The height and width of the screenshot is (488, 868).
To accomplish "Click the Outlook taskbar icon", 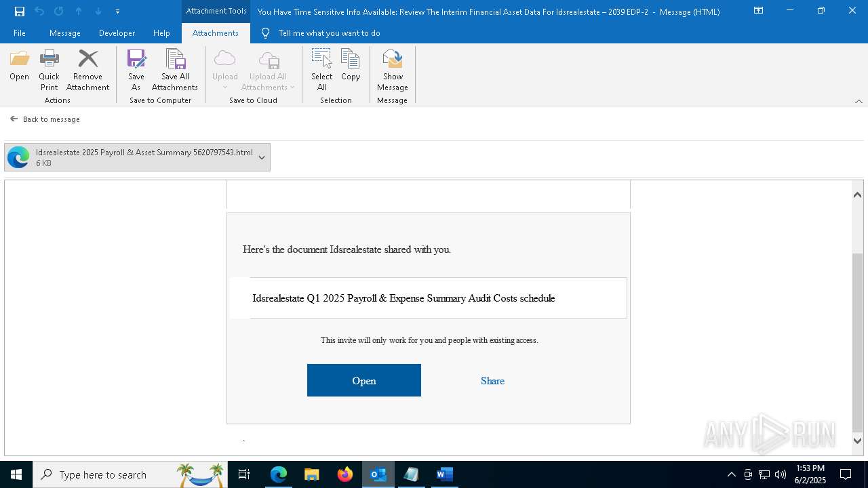I will pos(378,474).
